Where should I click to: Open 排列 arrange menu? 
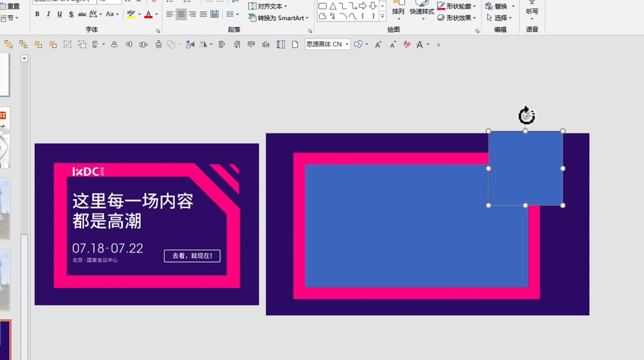tap(398, 11)
